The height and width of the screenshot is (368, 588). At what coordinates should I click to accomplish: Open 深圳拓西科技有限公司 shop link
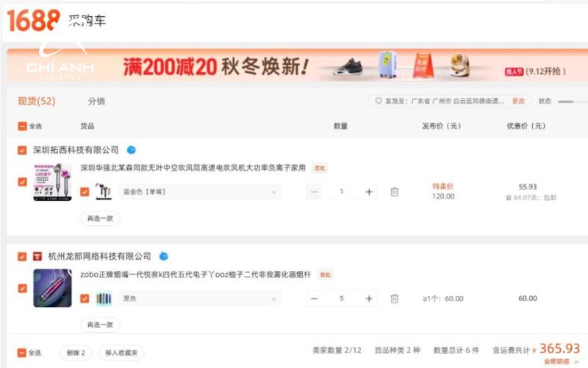[76, 150]
